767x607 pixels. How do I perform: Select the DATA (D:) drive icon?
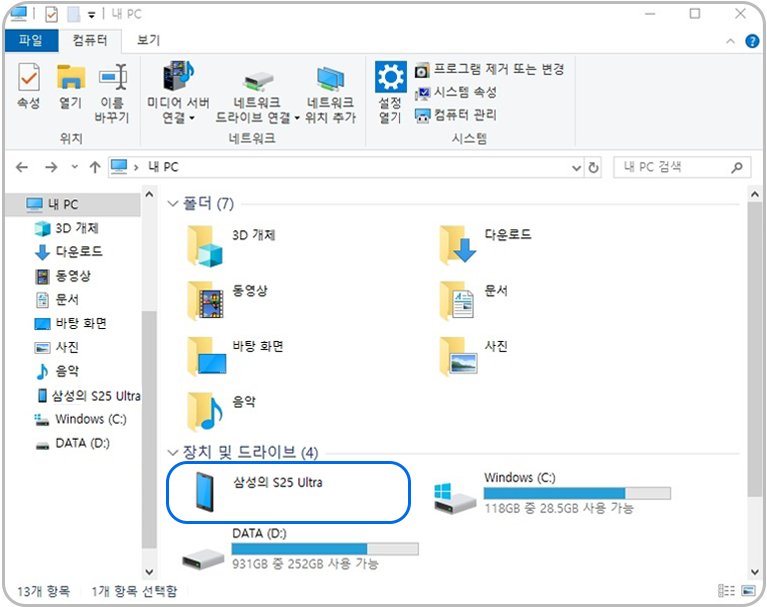click(203, 559)
